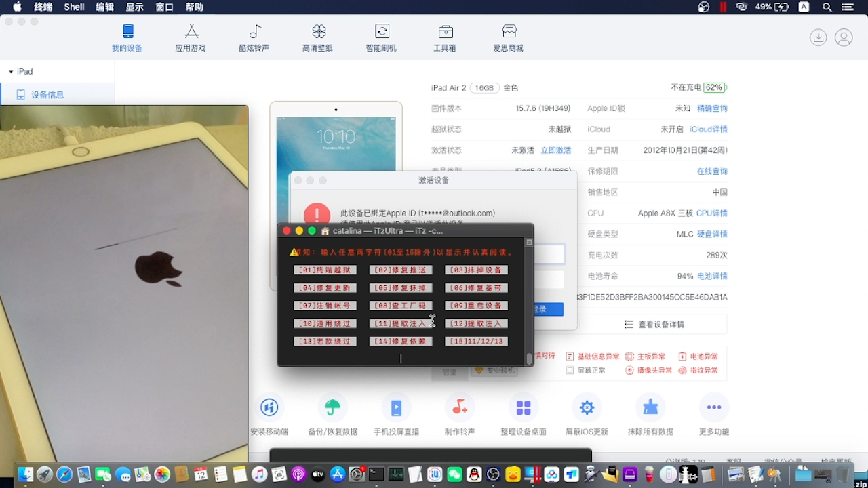
Task: Open the 我的设备 tab
Action: pyautogui.click(x=127, y=39)
